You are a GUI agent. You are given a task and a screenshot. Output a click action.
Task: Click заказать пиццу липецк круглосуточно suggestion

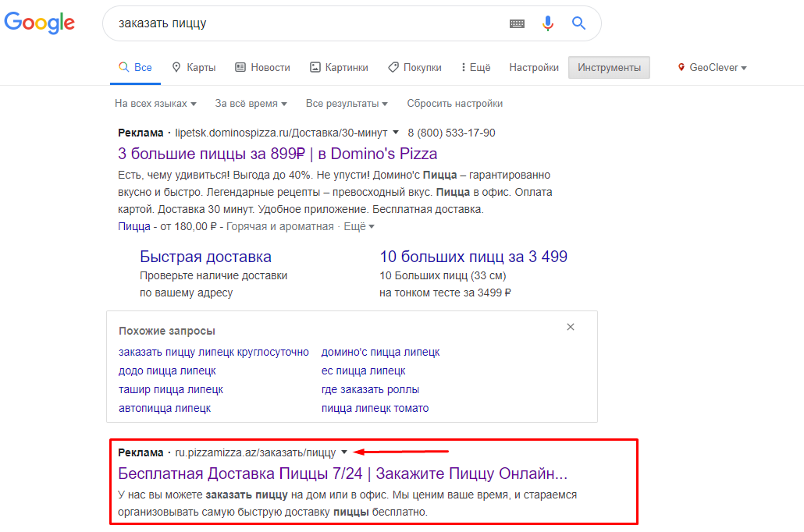click(214, 352)
